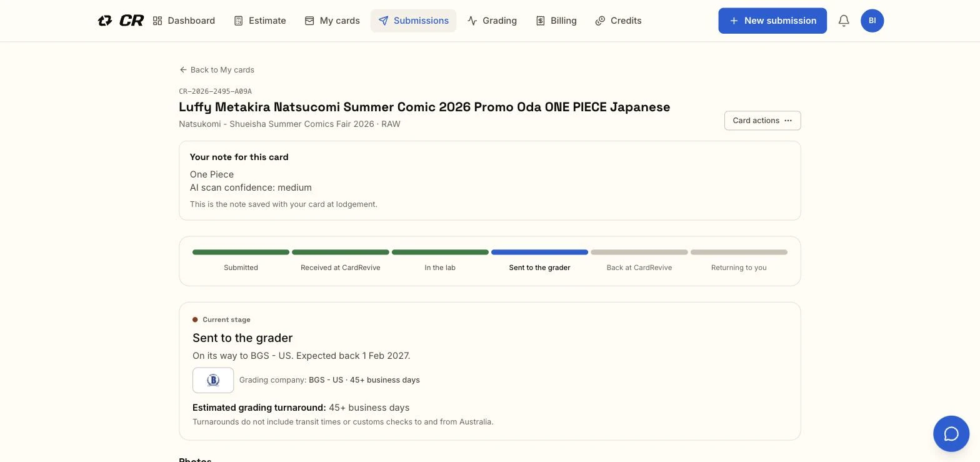Follow the Back to My cards link

click(x=217, y=70)
